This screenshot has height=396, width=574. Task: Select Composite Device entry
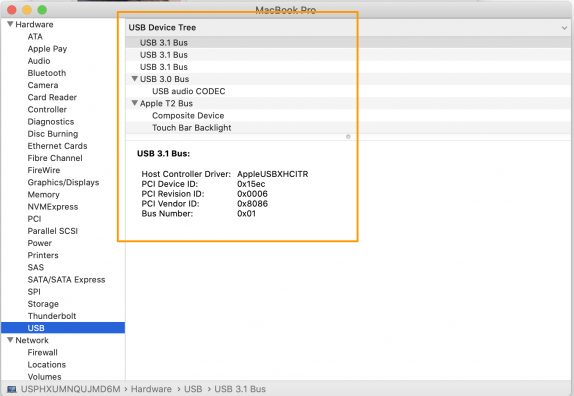pos(349,115)
